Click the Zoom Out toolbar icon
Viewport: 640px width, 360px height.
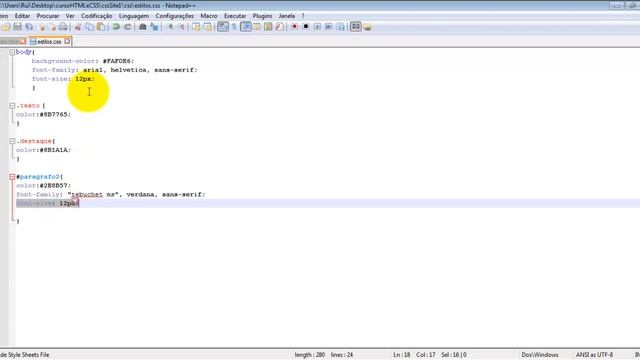point(181,27)
